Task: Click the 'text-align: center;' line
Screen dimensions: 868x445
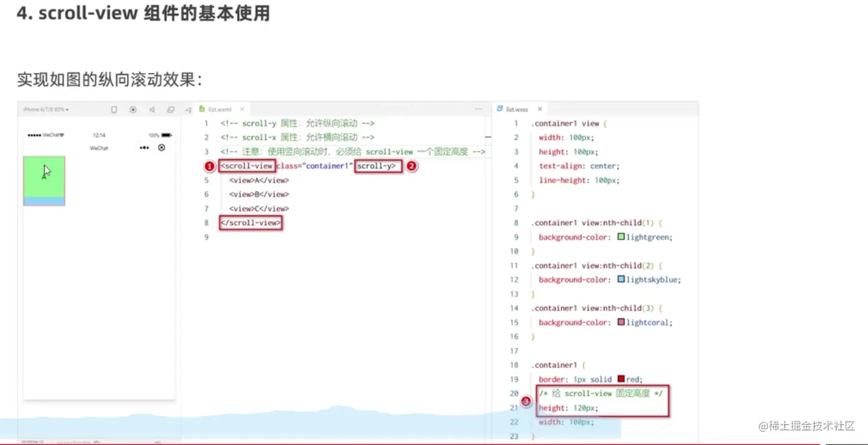Action: coord(579,166)
